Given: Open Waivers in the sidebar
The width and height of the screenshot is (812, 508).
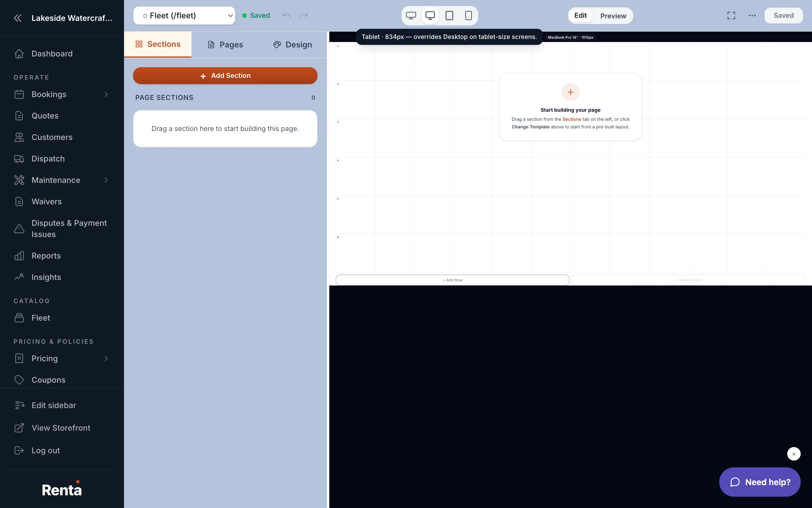Looking at the screenshot, I should (x=47, y=202).
